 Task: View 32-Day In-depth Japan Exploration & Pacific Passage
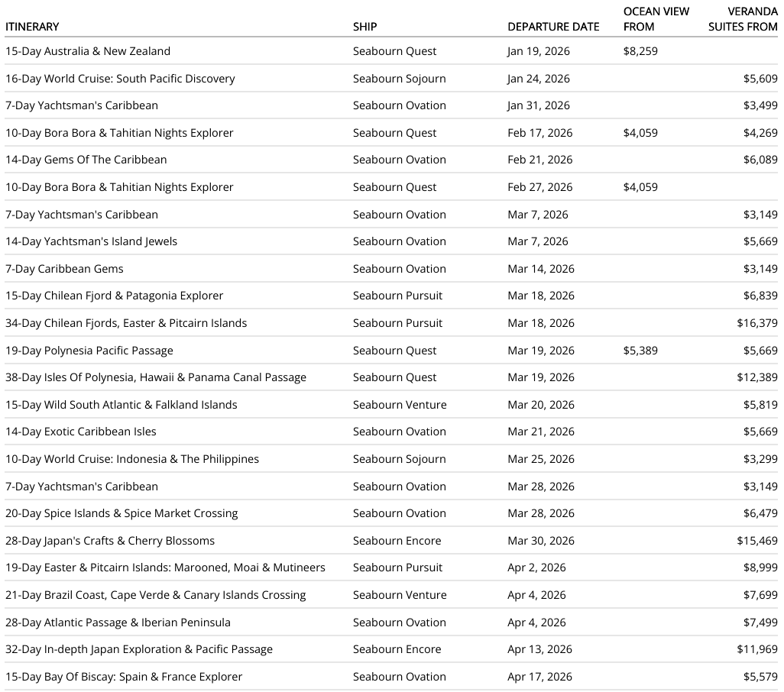coord(139,649)
